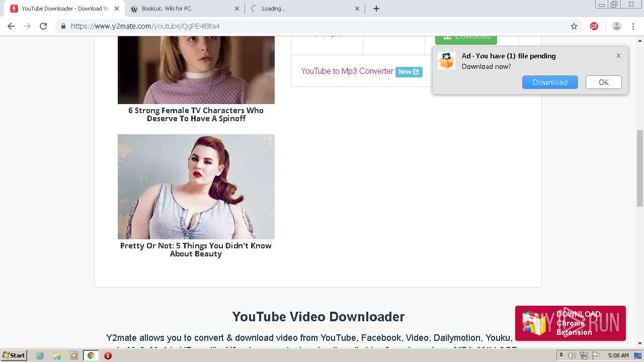Open the Chrome three-dot menu

click(x=633, y=26)
